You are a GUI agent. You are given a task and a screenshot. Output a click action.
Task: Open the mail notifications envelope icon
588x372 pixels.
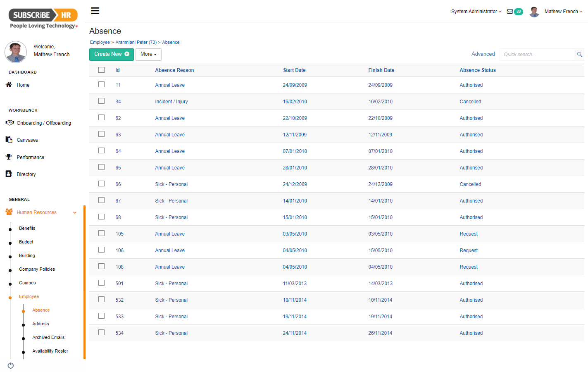pyautogui.click(x=510, y=12)
